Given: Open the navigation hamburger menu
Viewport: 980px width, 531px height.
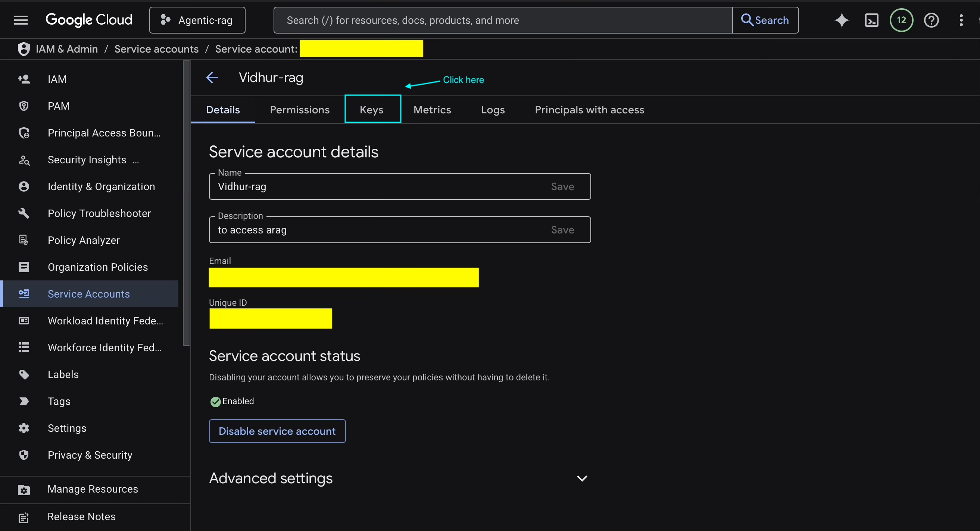Looking at the screenshot, I should click(21, 20).
